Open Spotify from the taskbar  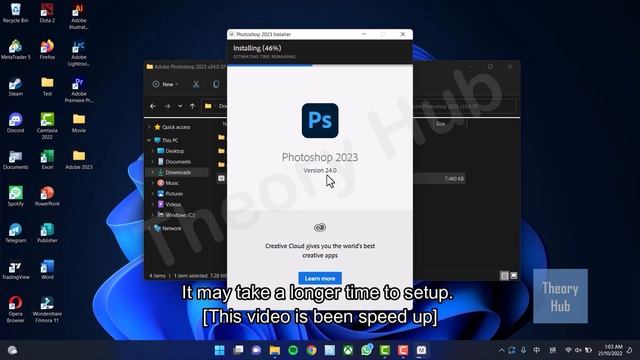click(293, 350)
